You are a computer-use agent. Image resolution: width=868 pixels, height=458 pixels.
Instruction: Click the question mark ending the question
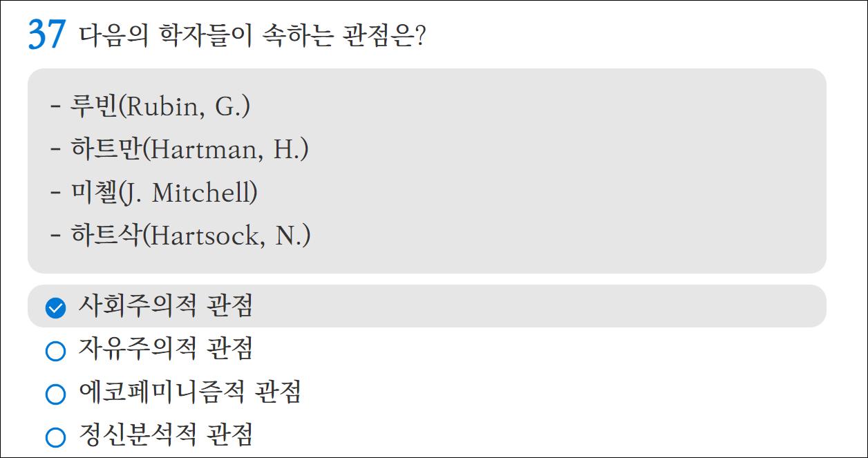pos(419,35)
